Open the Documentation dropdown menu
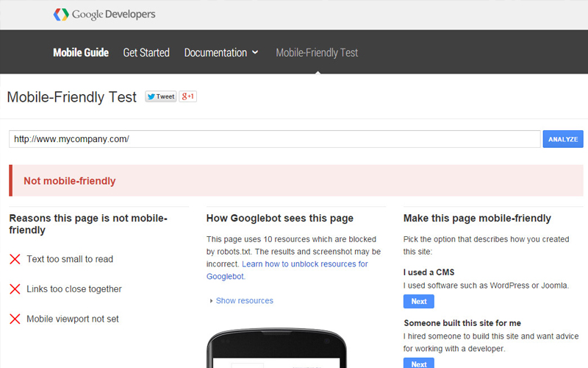Image resolution: width=588 pixels, height=368 pixels. click(x=220, y=52)
